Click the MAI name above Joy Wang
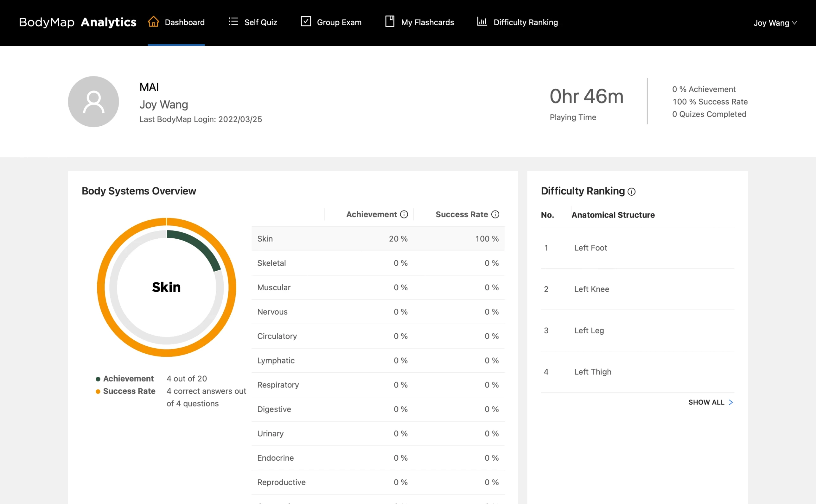This screenshot has width=816, height=504. (149, 87)
